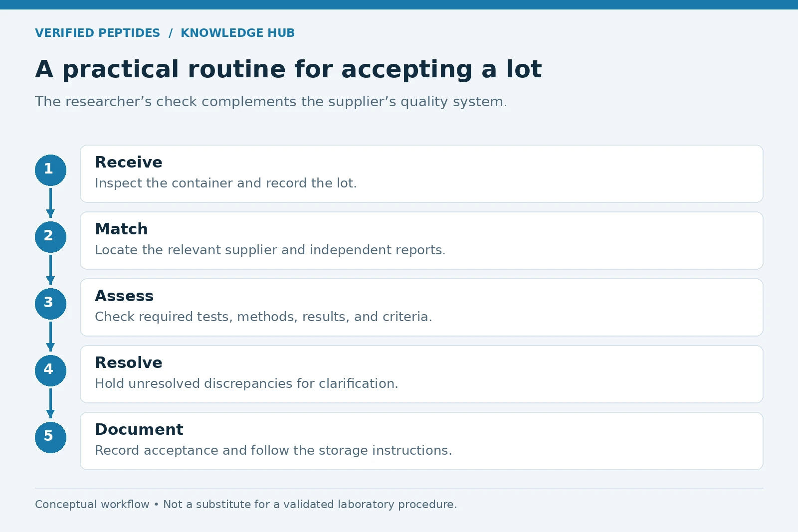Click the step 3 circle badge
The width and height of the screenshot is (798, 532).
(50, 304)
